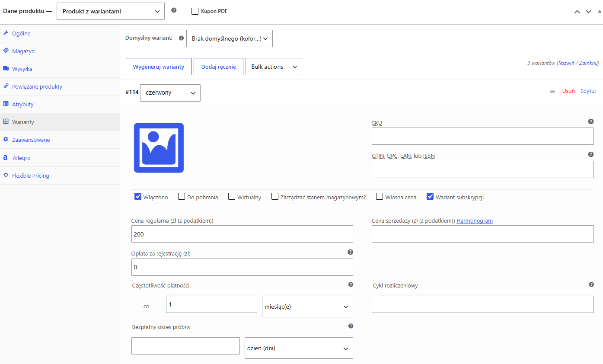The width and height of the screenshot is (603, 364).
Task: Click Usuń to remove variant #114
Action: (x=568, y=91)
